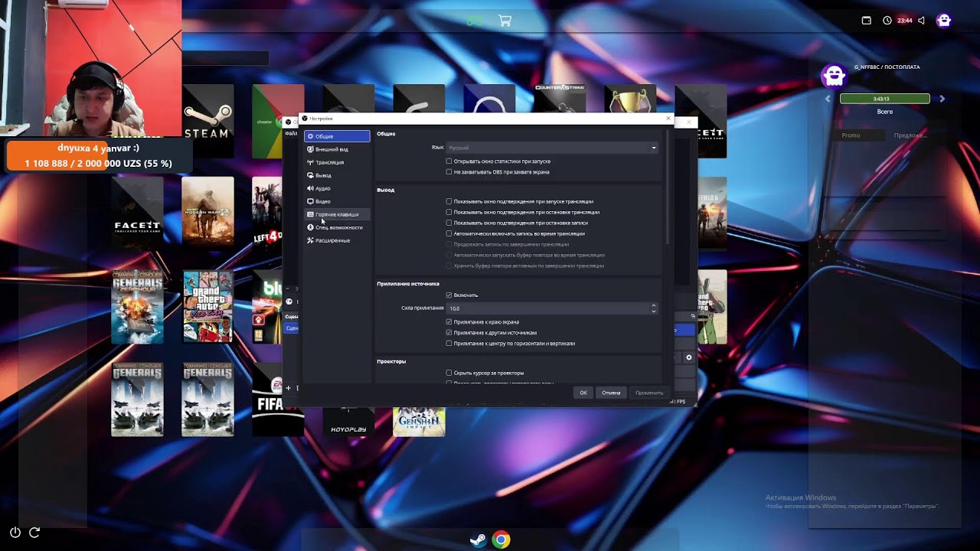Click the gear icon in the OBS main window
Image resolution: width=980 pixels, height=551 pixels.
pos(689,357)
